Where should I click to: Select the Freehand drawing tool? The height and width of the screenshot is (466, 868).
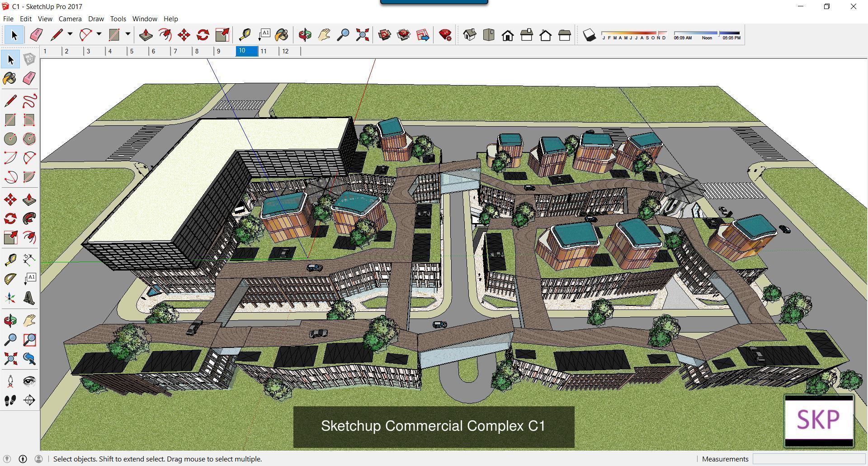point(29,100)
